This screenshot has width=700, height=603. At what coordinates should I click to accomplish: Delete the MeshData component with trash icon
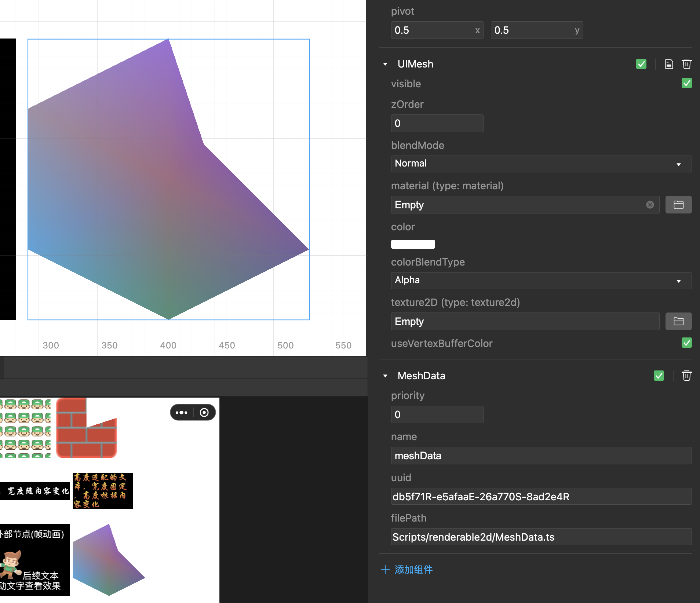pyautogui.click(x=686, y=376)
